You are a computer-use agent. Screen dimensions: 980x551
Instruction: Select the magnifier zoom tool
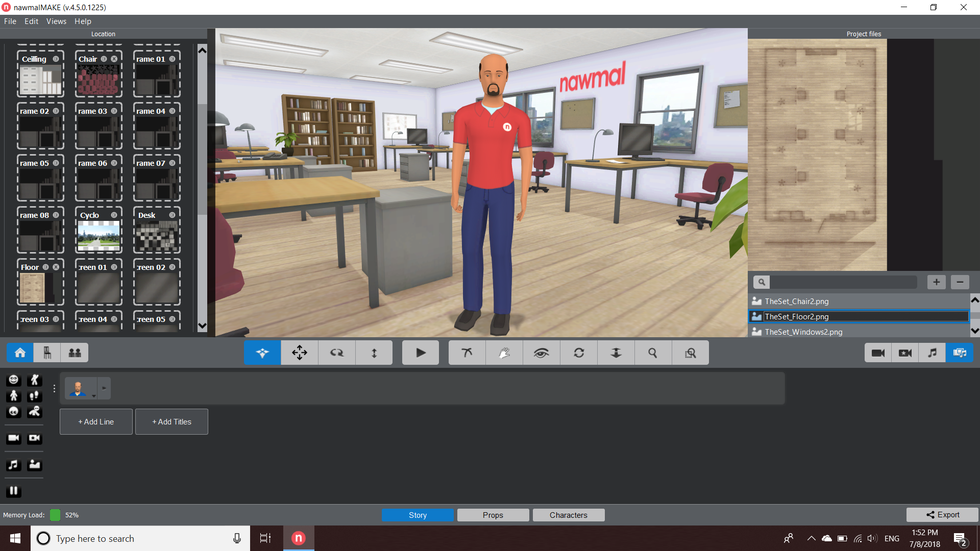tap(653, 353)
